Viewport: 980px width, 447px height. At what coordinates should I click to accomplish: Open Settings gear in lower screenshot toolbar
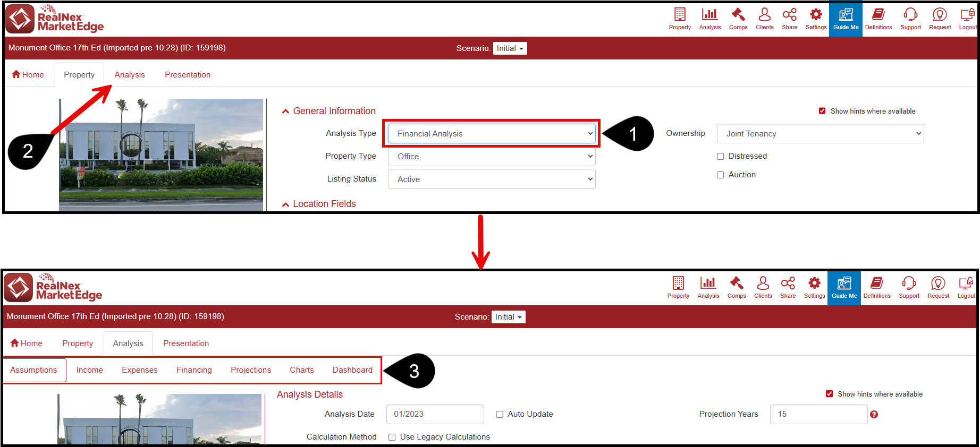pyautogui.click(x=814, y=287)
